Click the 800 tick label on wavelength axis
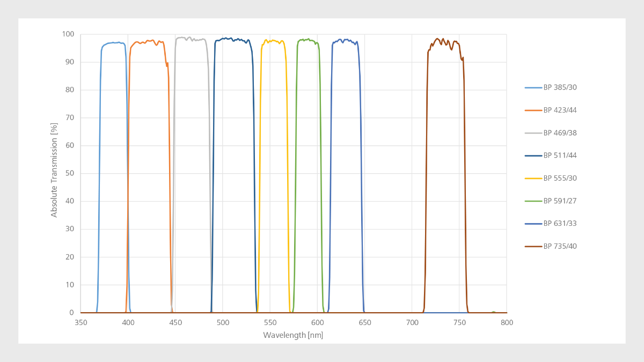Image resolution: width=644 pixels, height=362 pixels. [x=507, y=322]
